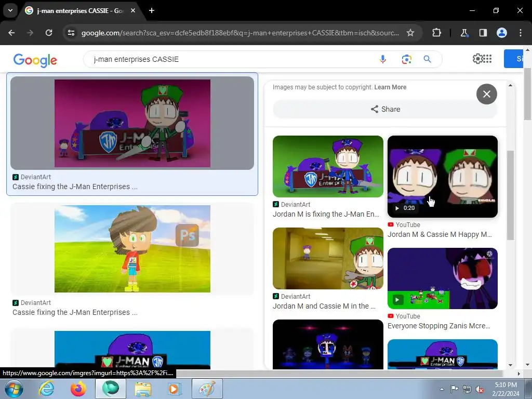Click the preview panel vertical scrollbar thumb
The height and width of the screenshot is (399, 532).
coord(510,195)
